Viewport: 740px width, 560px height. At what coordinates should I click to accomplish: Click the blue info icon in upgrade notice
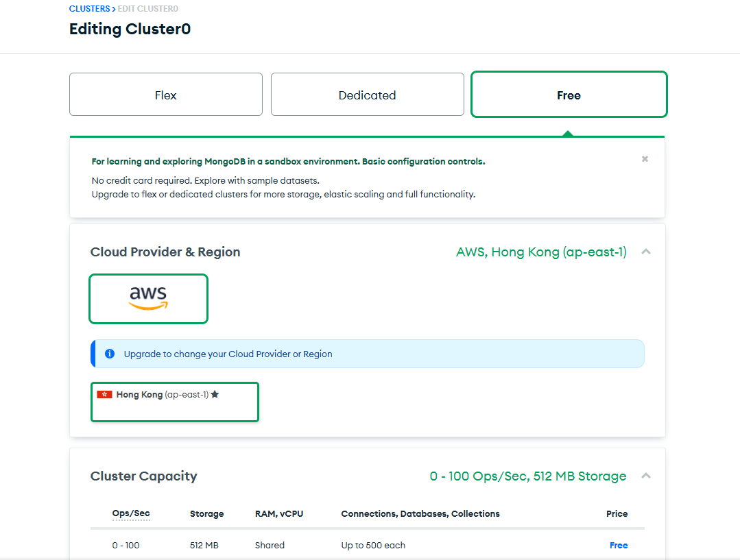110,354
